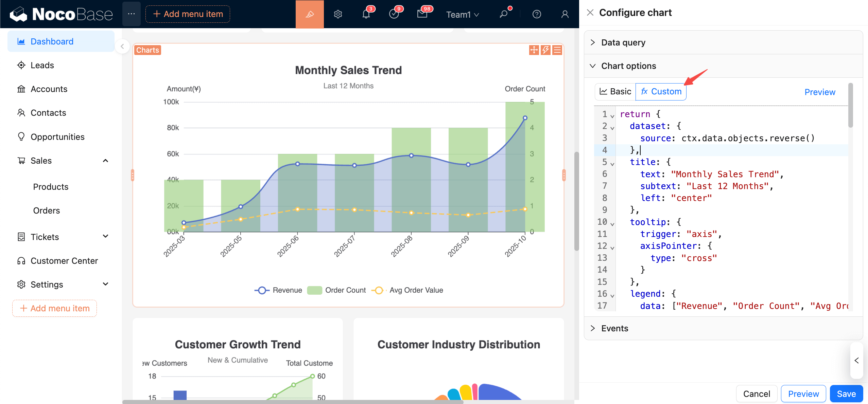Open the help question mark icon

click(x=537, y=14)
